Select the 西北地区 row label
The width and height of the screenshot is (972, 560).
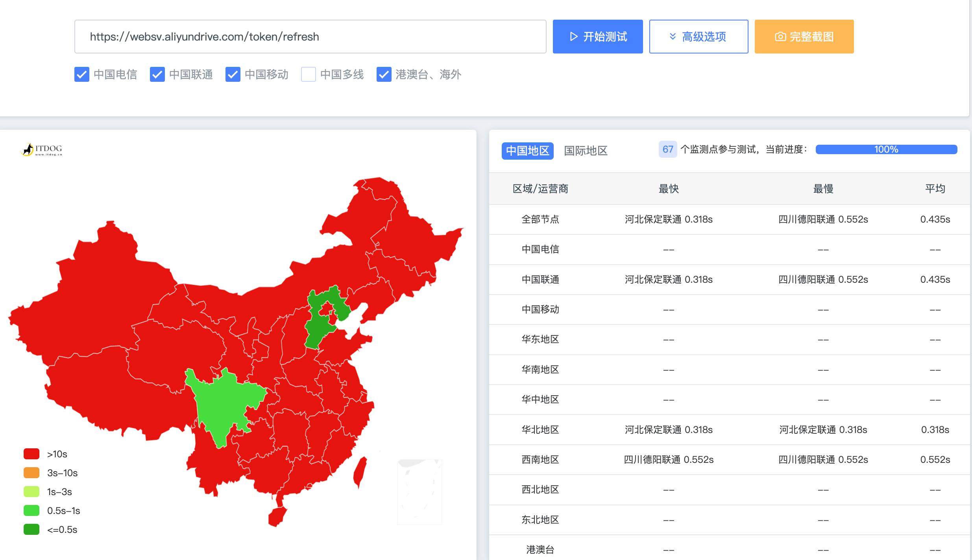pyautogui.click(x=540, y=490)
